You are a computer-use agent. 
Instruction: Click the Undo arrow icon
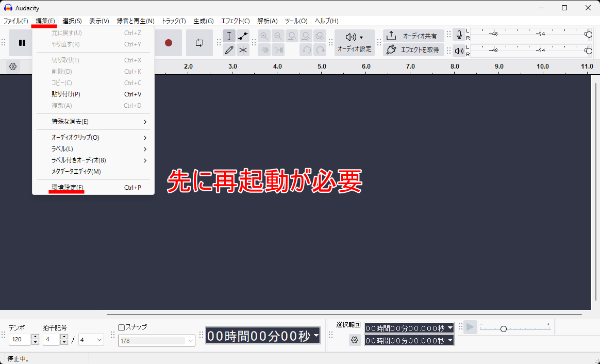point(306,50)
